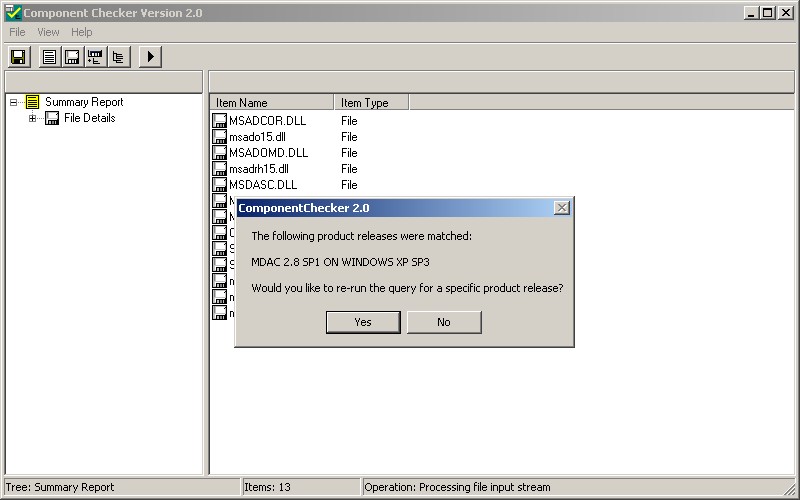Click the File type cell for MSADCOR.DLL
This screenshot has height=500, width=800.
(x=349, y=121)
